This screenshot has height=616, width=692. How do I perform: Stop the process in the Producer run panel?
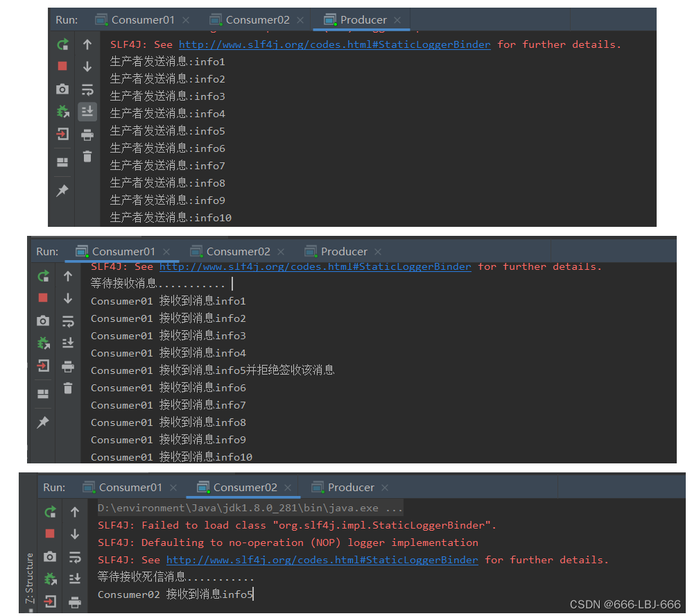tap(62, 66)
